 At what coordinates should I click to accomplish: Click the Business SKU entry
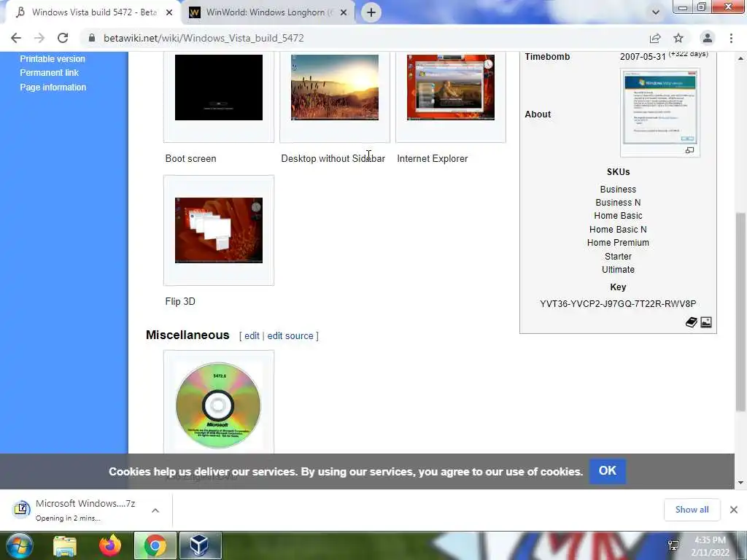pos(618,189)
